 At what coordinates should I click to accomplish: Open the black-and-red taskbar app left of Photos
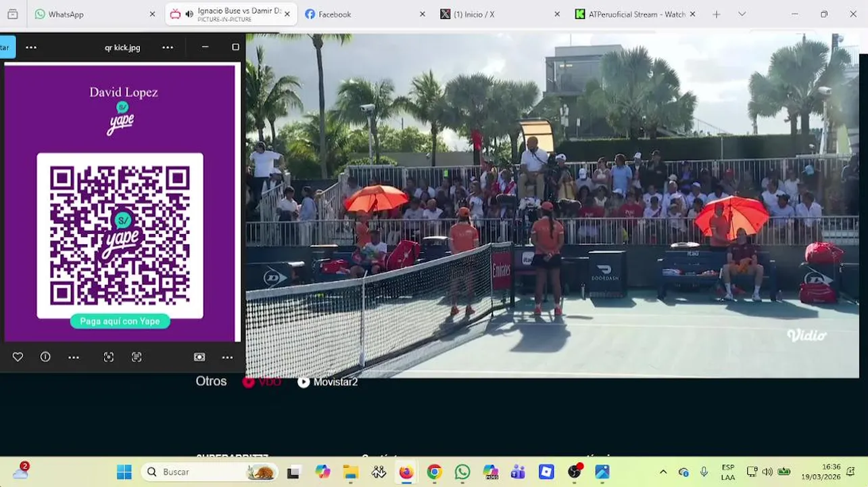[x=575, y=472]
